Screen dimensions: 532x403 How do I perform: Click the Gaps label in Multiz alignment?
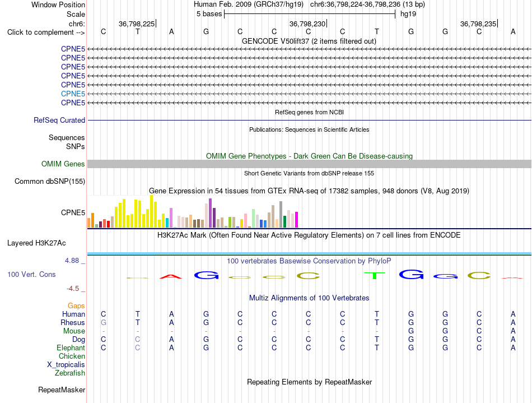[x=76, y=306]
